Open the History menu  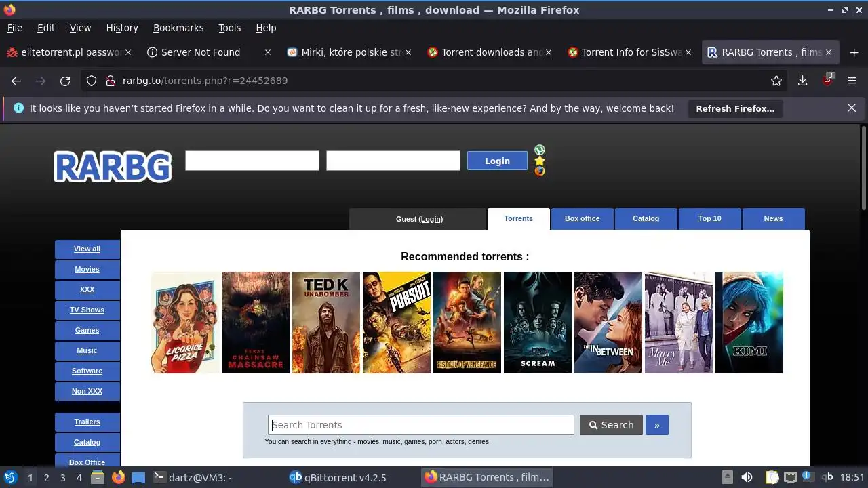point(122,28)
